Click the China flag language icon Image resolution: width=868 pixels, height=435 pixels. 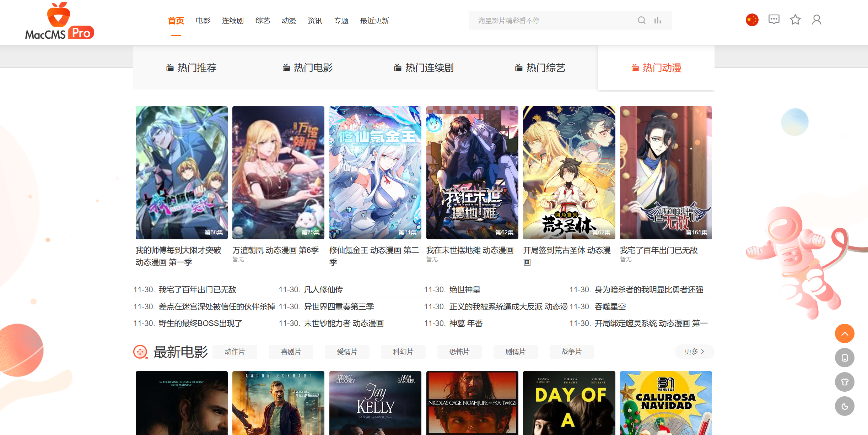pyautogui.click(x=752, y=20)
